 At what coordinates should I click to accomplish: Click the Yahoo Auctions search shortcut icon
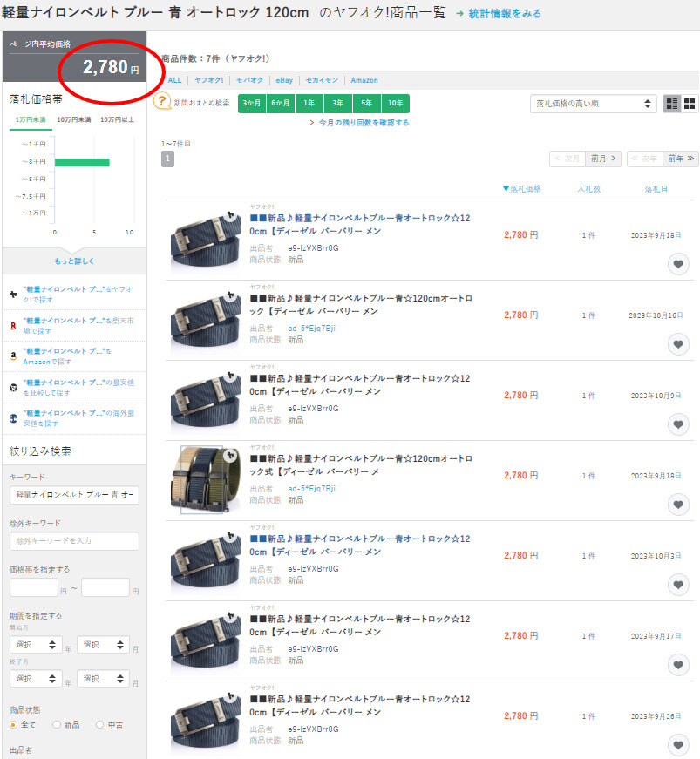[13, 294]
